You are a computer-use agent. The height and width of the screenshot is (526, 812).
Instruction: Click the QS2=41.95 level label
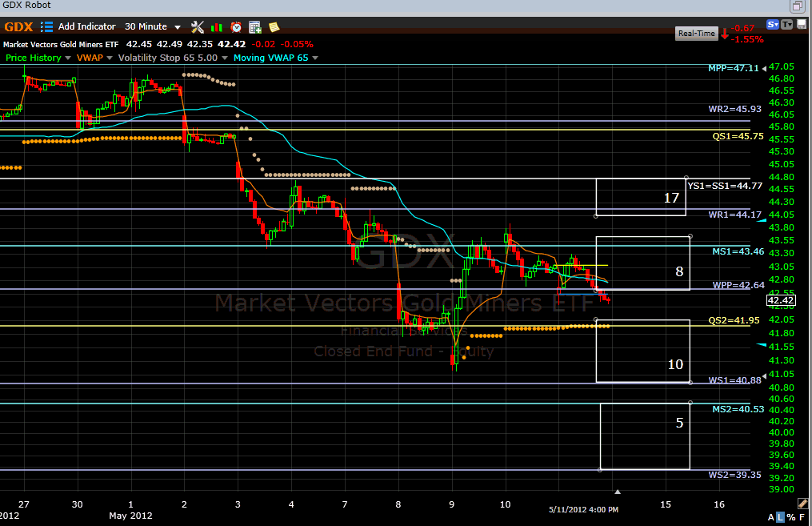[734, 320]
